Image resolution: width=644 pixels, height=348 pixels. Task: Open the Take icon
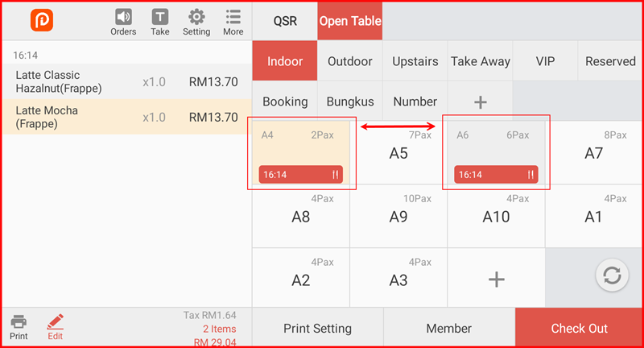pyautogui.click(x=159, y=23)
